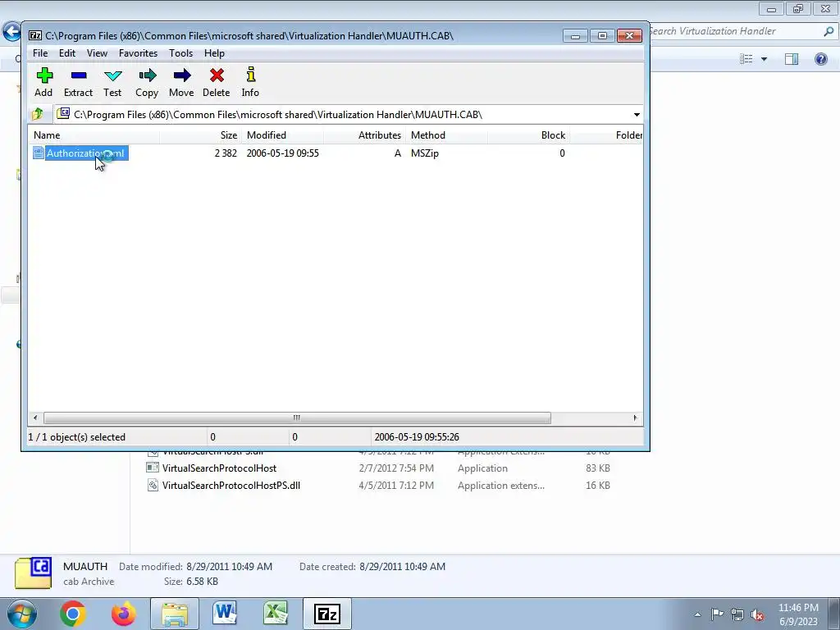Open the Help menu
The image size is (840, 630).
tap(214, 53)
